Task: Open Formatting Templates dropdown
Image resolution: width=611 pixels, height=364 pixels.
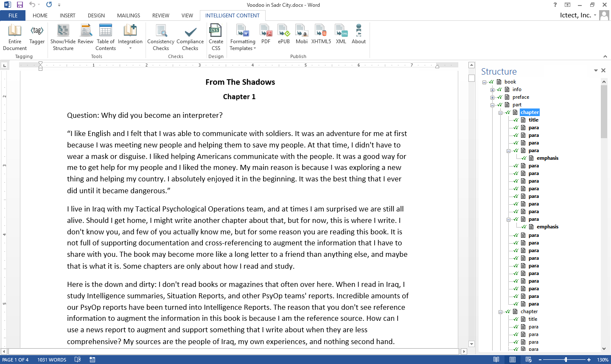Action: point(243,37)
